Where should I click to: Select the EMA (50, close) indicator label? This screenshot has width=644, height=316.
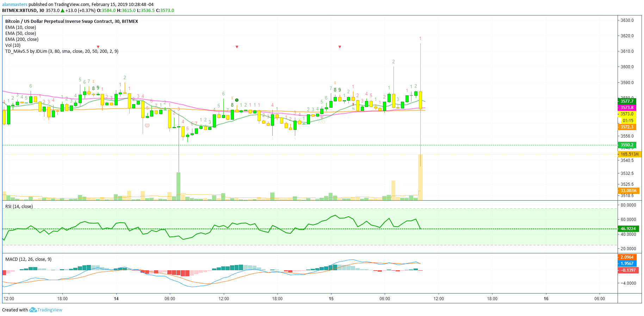(20, 33)
